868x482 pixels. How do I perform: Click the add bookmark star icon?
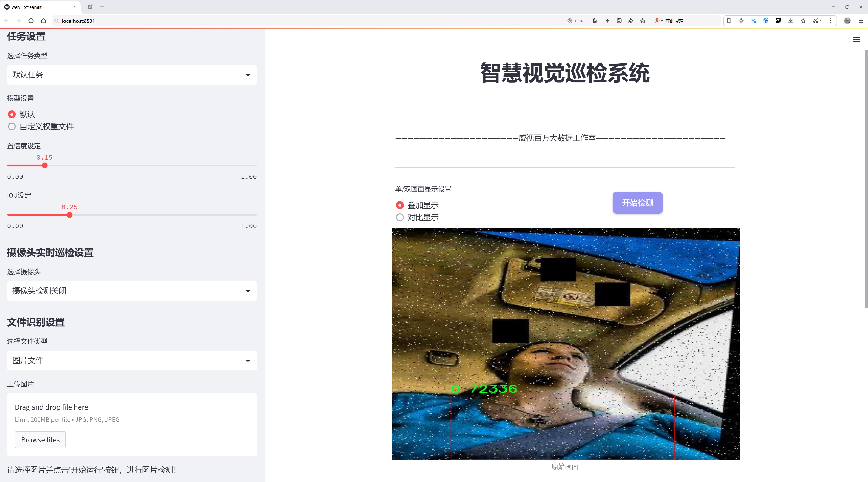point(643,21)
